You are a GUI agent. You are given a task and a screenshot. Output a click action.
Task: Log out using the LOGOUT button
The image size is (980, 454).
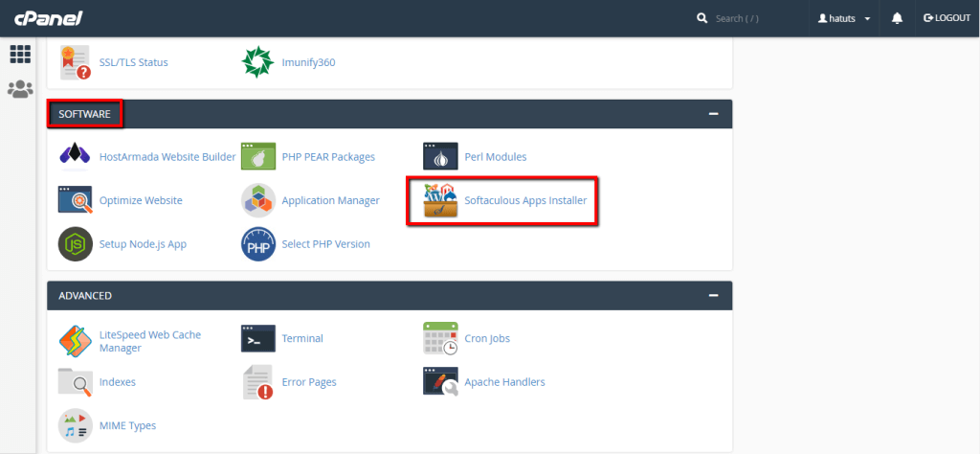coord(947,18)
